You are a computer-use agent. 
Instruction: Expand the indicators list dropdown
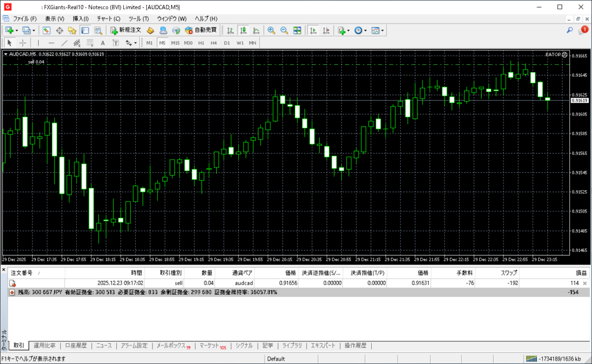click(349, 30)
